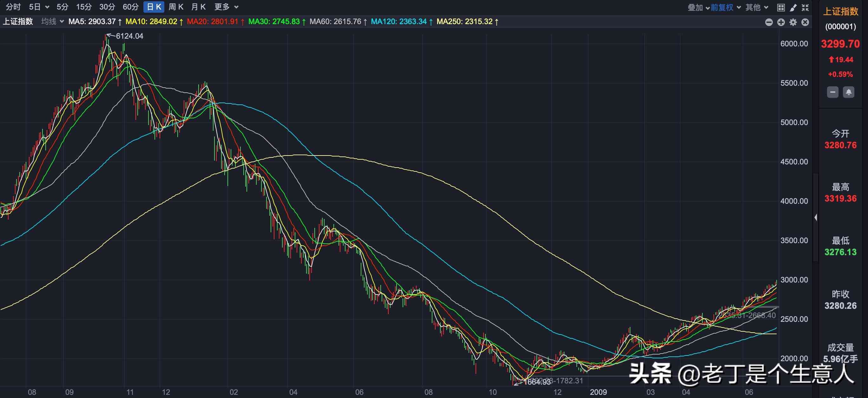Remove indicator with X circle icon
Screen dimensions: 868x398
[x=805, y=22]
